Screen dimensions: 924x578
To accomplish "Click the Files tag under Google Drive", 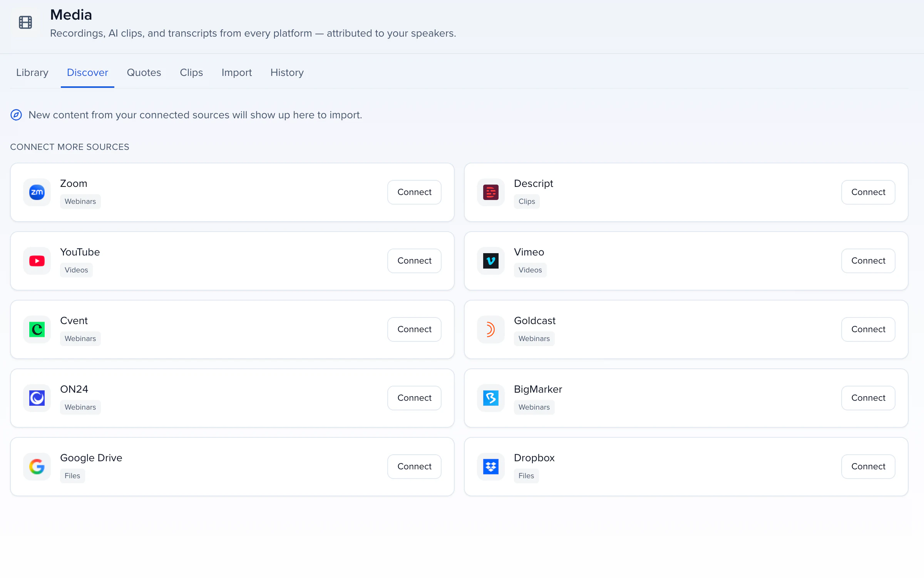I will (x=72, y=476).
